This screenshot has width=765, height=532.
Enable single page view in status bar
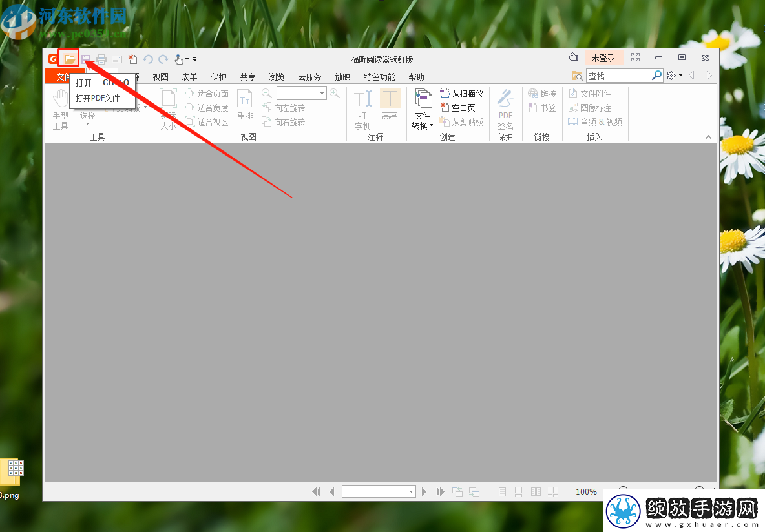click(x=502, y=491)
